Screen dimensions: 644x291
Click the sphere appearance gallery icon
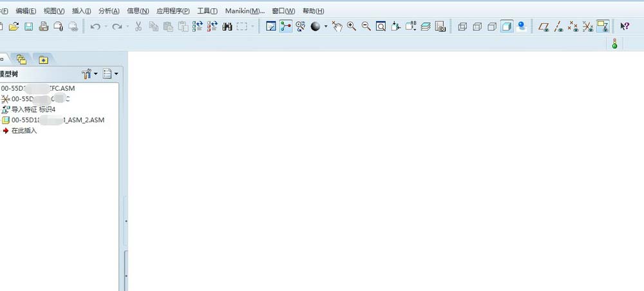(316, 26)
